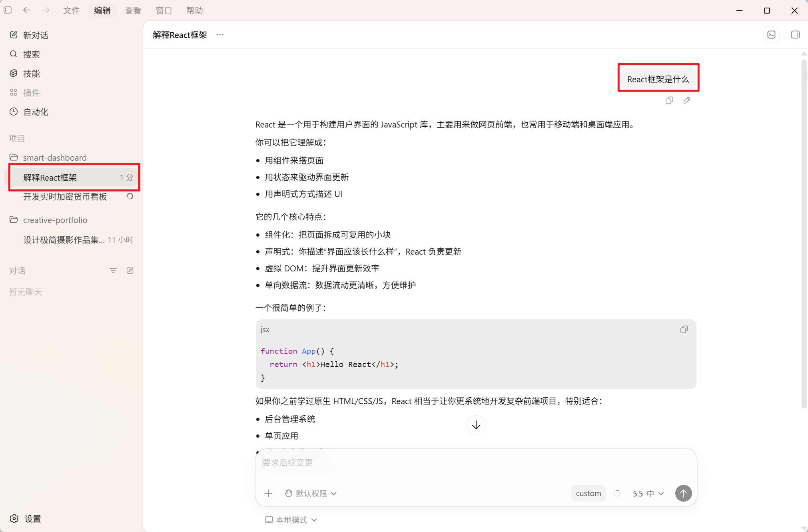Open the terminal panel icon

pyautogui.click(x=772, y=35)
